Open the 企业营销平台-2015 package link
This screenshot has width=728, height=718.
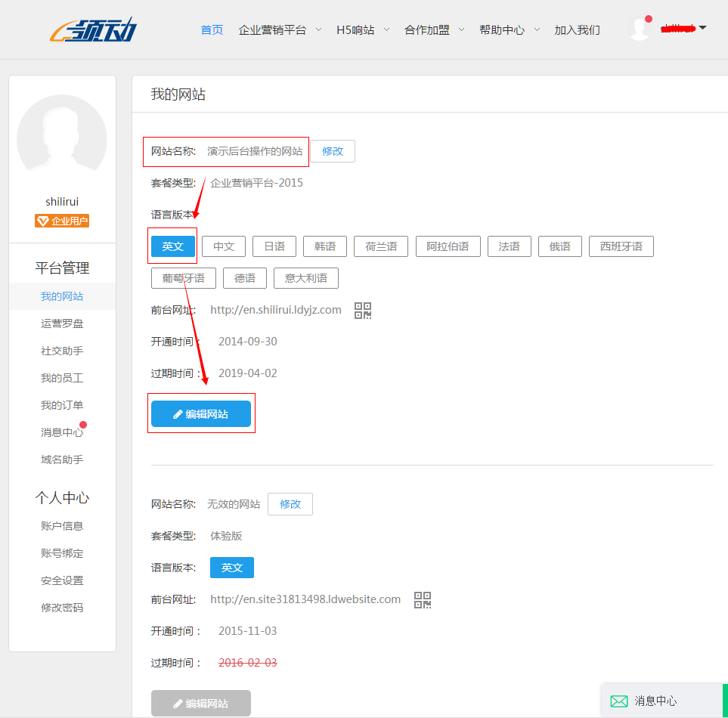click(x=256, y=182)
